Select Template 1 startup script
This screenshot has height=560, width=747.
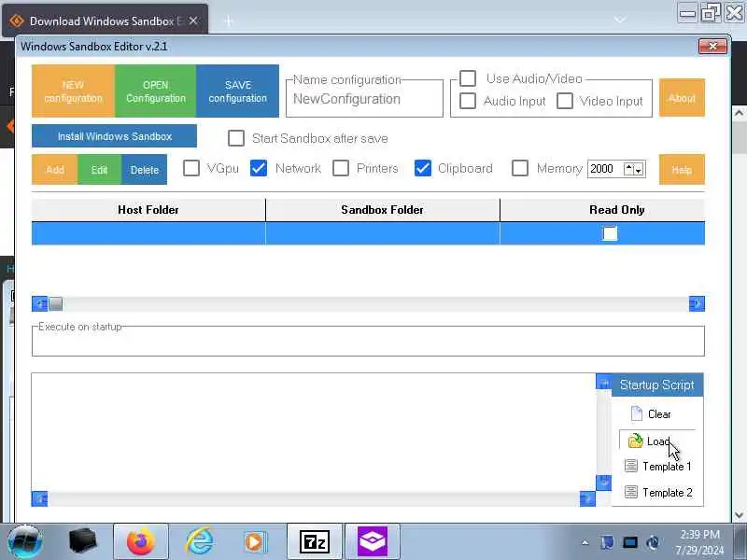coord(657,466)
